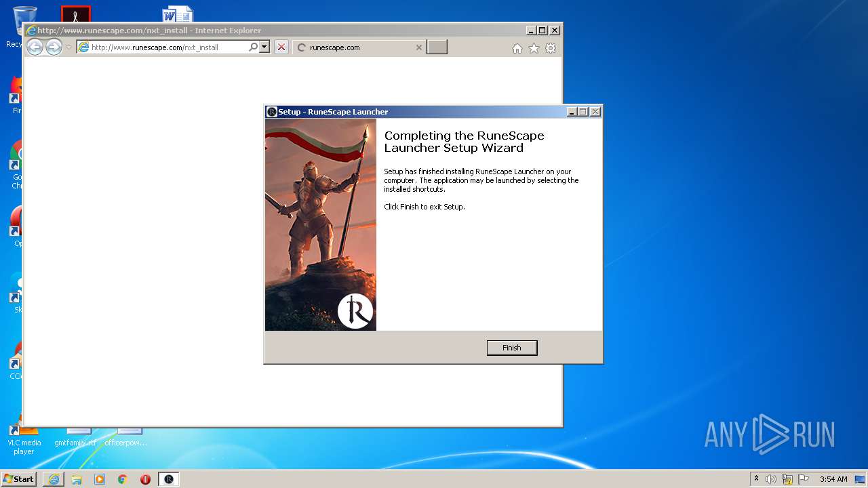Click the Internet Explorer Forward arrow

pos(54,47)
